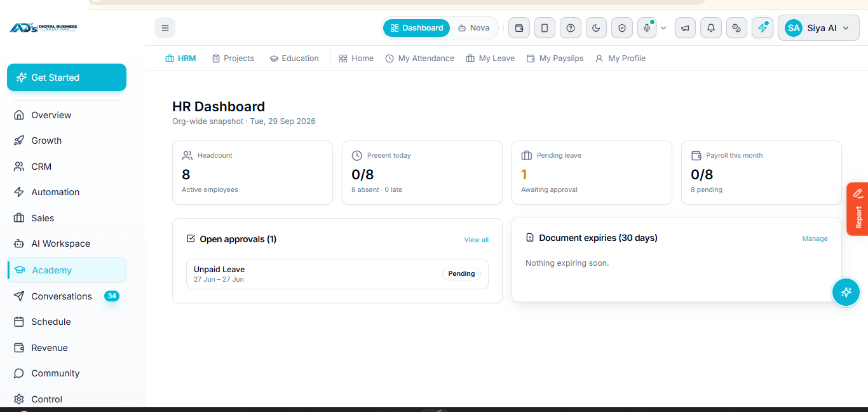Screen dimensions: 868x412
Task: Click the floating AI sparkle button
Action: click(846, 292)
